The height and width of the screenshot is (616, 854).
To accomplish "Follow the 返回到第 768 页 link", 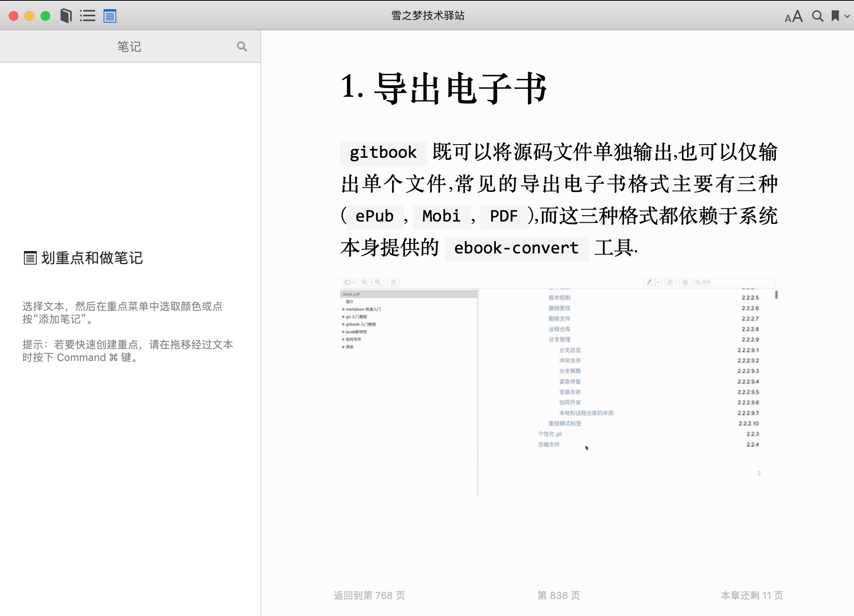I will [x=369, y=595].
